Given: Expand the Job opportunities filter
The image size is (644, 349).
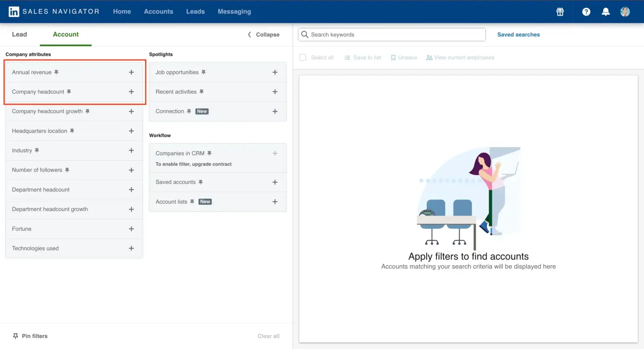Looking at the screenshot, I should coord(275,72).
